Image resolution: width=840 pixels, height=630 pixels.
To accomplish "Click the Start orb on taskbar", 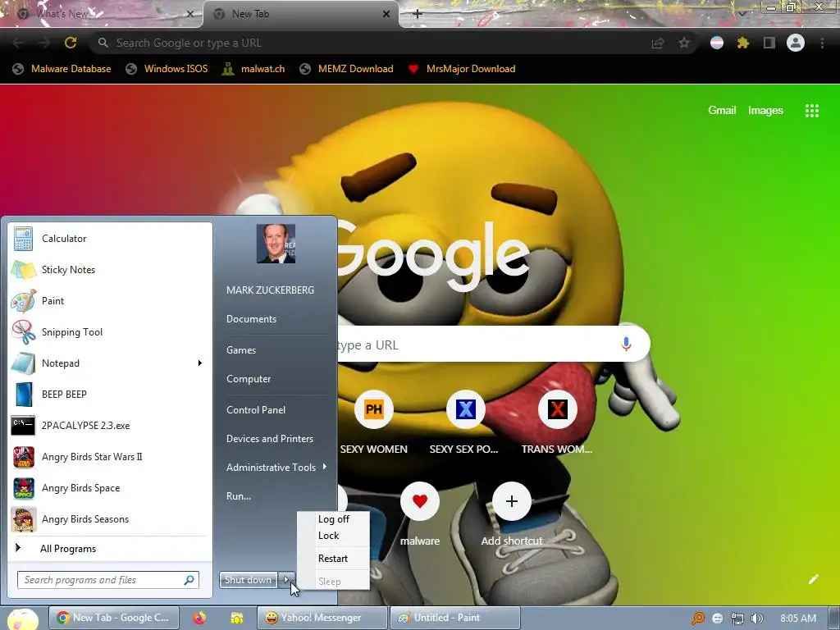I will pyautogui.click(x=21, y=619).
